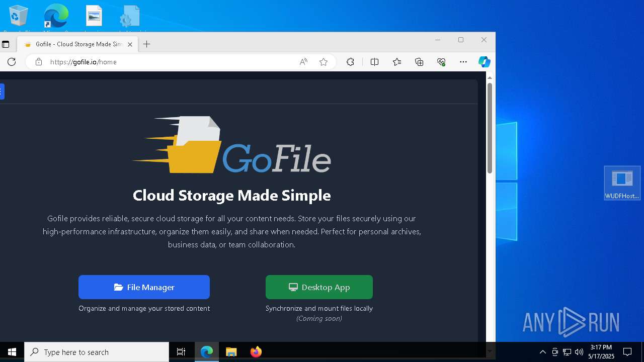Open the volume control tray icon

click(579, 352)
